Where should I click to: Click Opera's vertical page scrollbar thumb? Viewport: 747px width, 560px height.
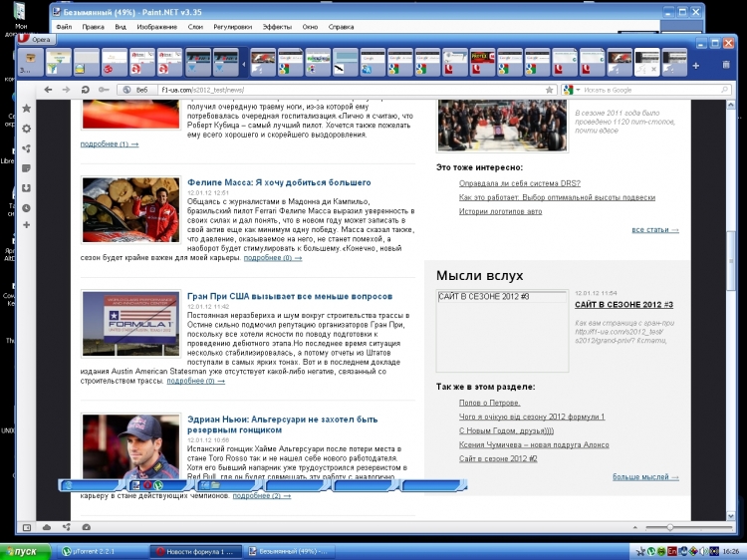coord(731,261)
